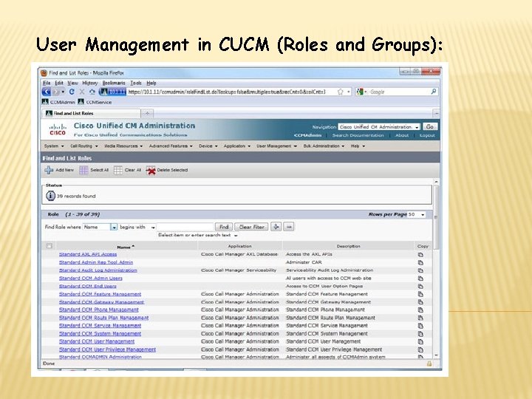Copy the Standard CCM Feature Management role

(x=420, y=294)
